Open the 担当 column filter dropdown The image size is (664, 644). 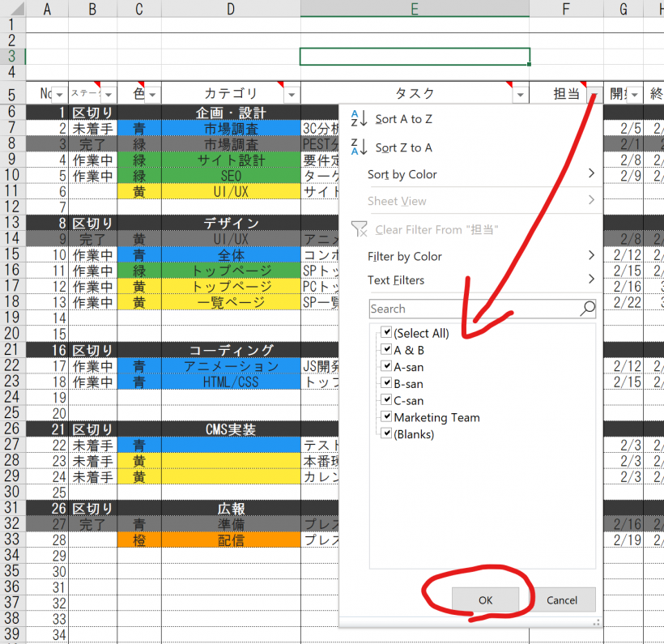[x=594, y=94]
